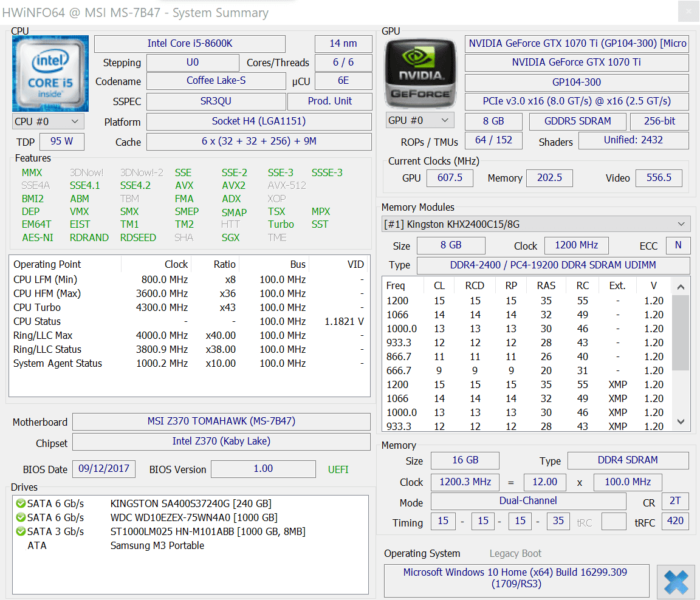Select the Ring/LLC Status row
The image size is (700, 600).
coord(190,350)
